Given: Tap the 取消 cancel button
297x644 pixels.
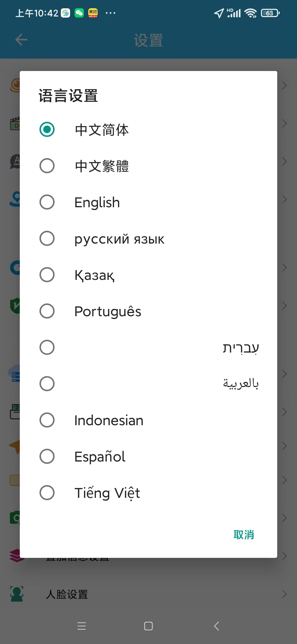Looking at the screenshot, I should click(244, 534).
